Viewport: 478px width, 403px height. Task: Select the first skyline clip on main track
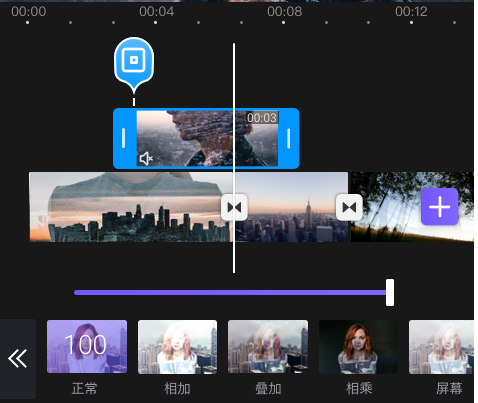point(130,207)
